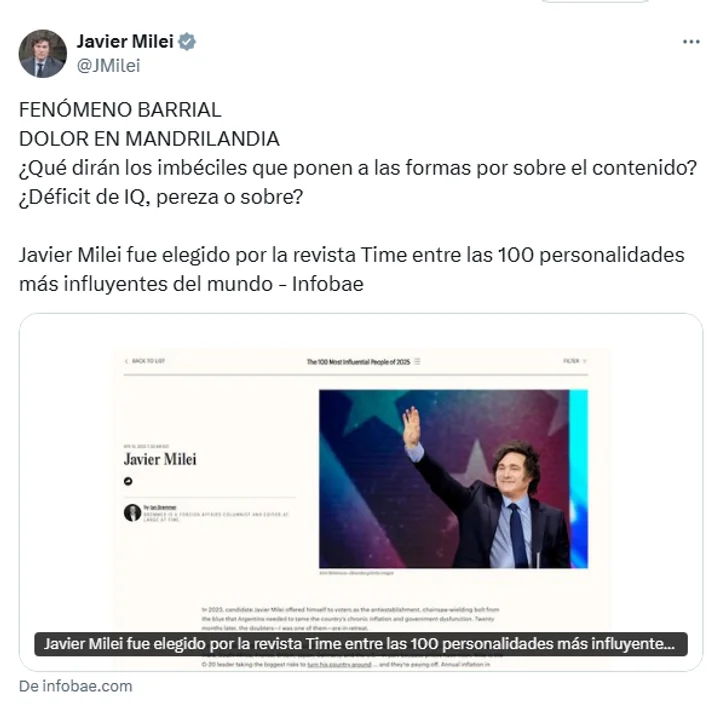Expand the Filter dropdown in the article
Viewport: 710px width, 720px height.
coord(575,361)
